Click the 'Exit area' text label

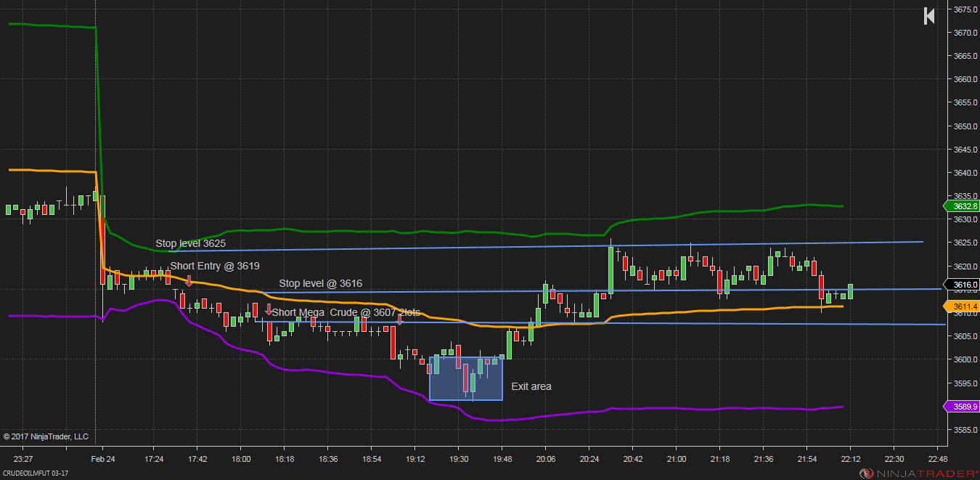click(x=531, y=386)
